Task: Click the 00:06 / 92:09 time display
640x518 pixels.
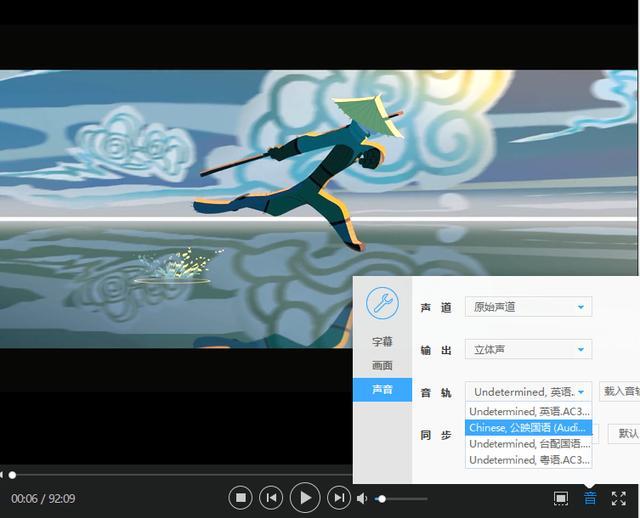Action: tap(43, 498)
